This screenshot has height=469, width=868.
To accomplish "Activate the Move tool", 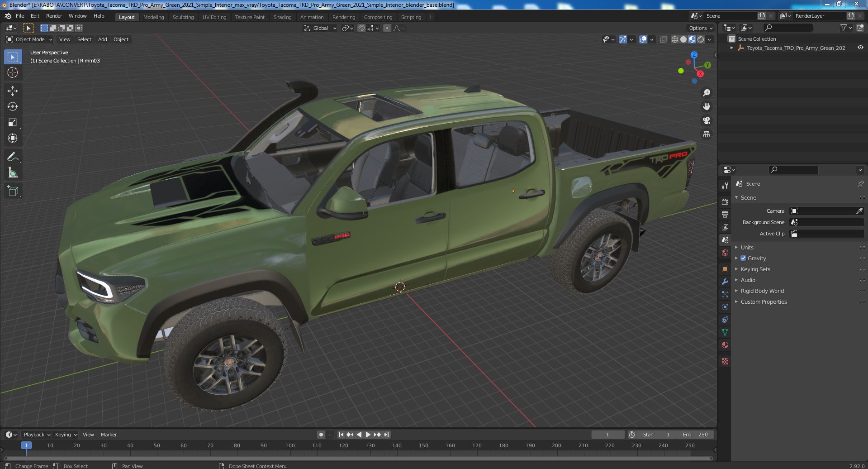I will (x=13, y=91).
